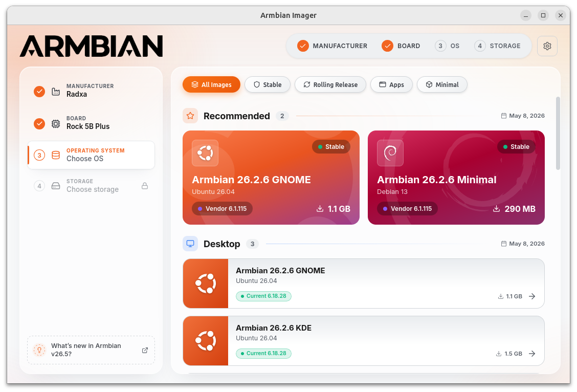This screenshot has width=577, height=392.
Task: Click the Operating System database icon
Action: [56, 155]
